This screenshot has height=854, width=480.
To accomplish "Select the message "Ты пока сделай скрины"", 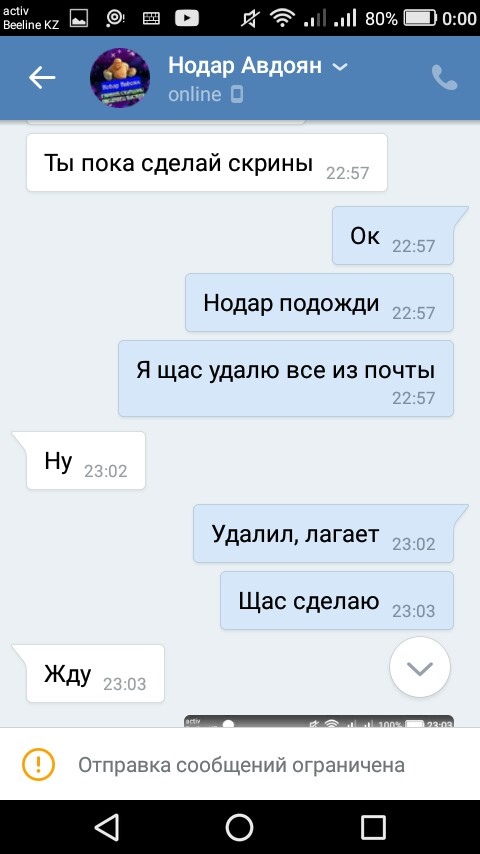I will (207, 163).
